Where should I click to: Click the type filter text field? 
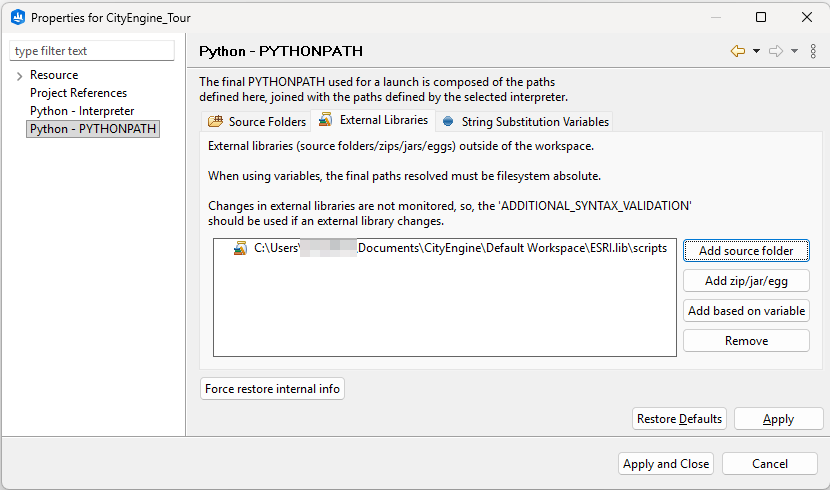coord(92,51)
